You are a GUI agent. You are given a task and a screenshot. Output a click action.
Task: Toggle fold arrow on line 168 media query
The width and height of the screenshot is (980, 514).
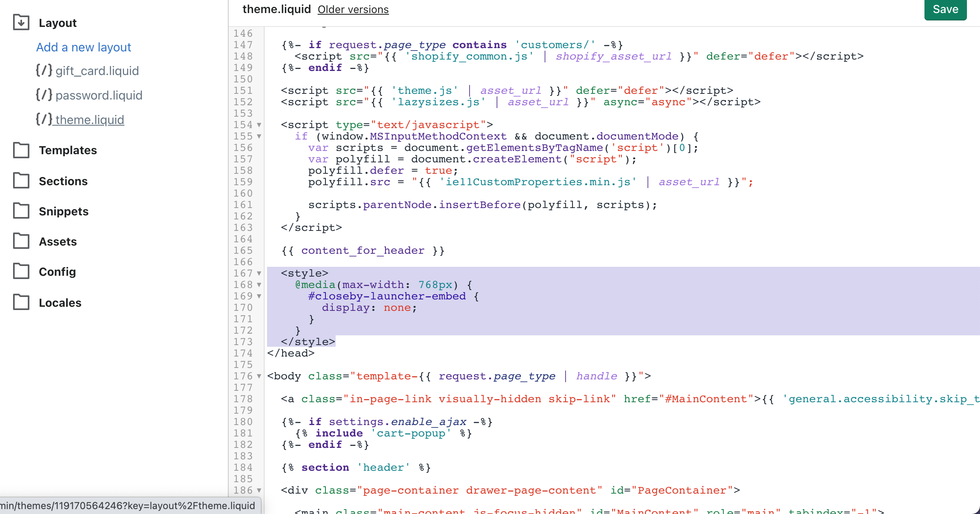[x=259, y=285]
